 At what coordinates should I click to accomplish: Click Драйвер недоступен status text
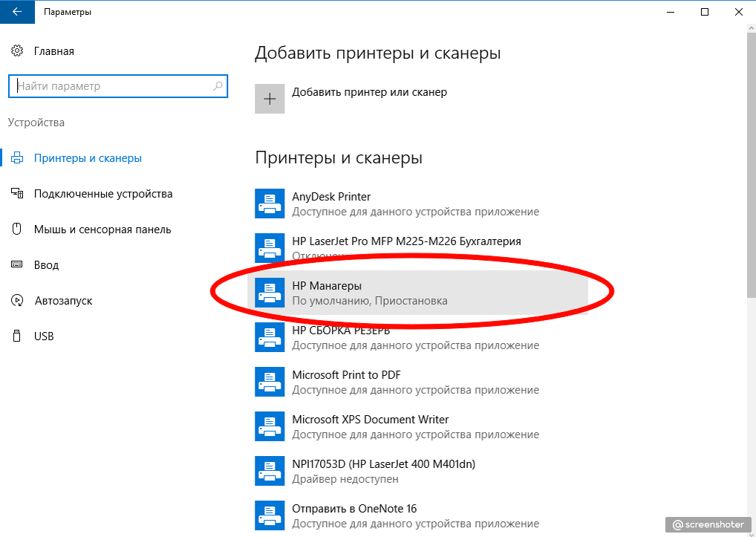[345, 479]
